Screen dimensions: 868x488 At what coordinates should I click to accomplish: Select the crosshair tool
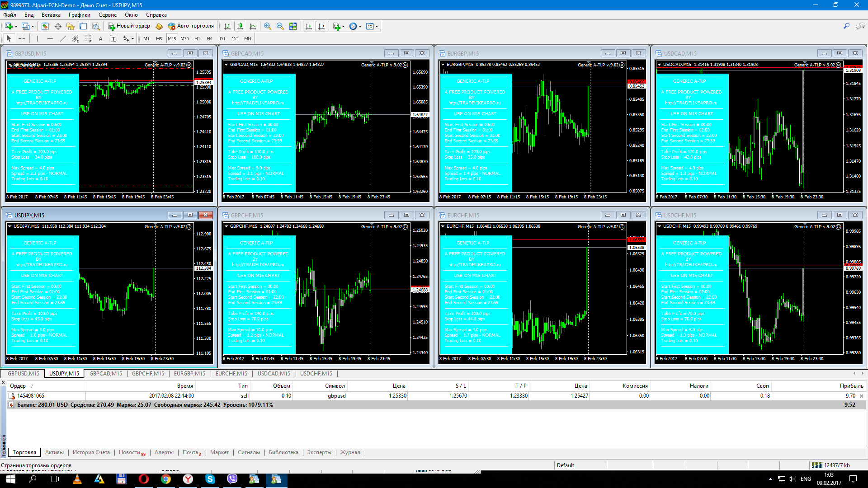(x=22, y=38)
